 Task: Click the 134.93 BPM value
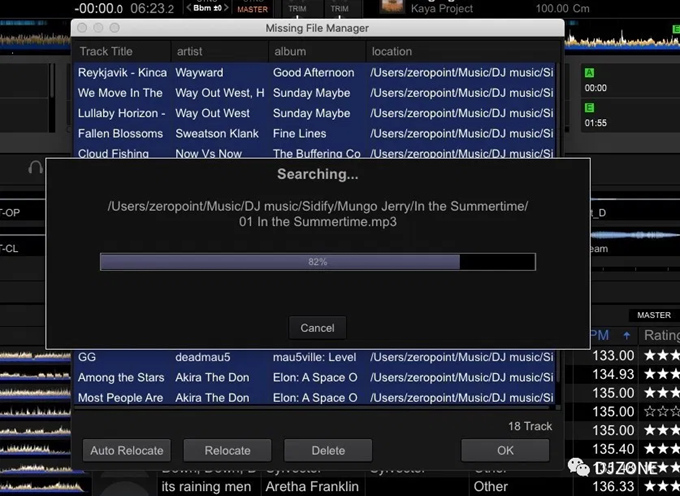tap(613, 374)
